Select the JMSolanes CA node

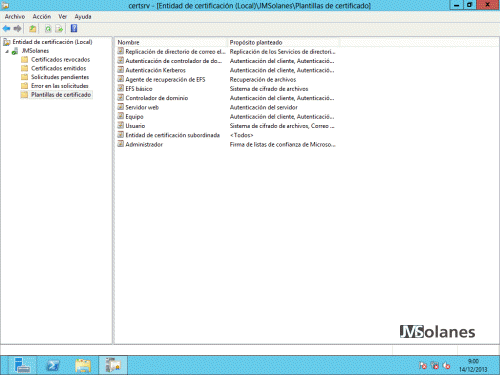tap(35, 51)
